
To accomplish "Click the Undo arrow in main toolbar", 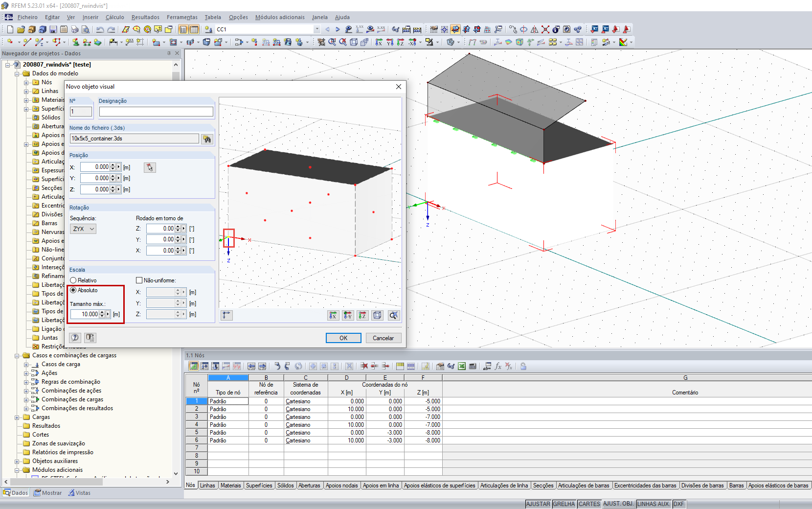I will click(x=100, y=29).
